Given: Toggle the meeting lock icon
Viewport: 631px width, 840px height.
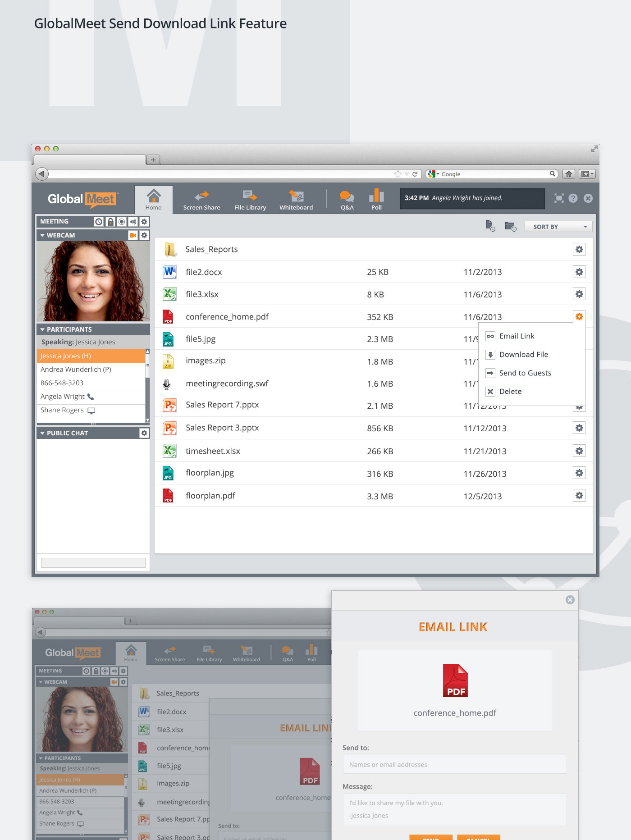Looking at the screenshot, I should pyautogui.click(x=110, y=222).
